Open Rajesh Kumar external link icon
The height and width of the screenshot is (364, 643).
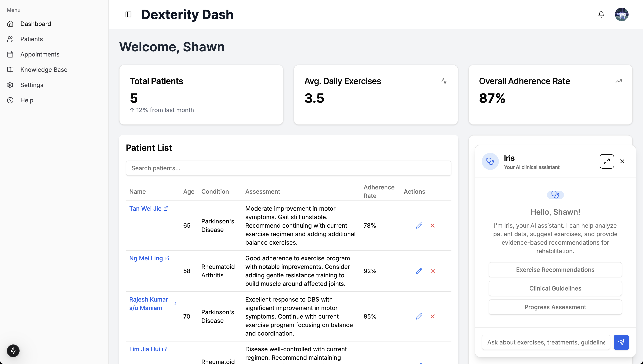[x=175, y=304]
